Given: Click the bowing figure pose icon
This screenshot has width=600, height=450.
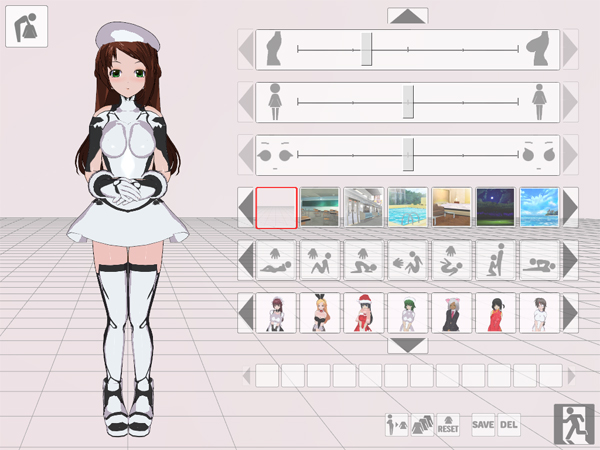Looking at the screenshot, I should 26,26.
